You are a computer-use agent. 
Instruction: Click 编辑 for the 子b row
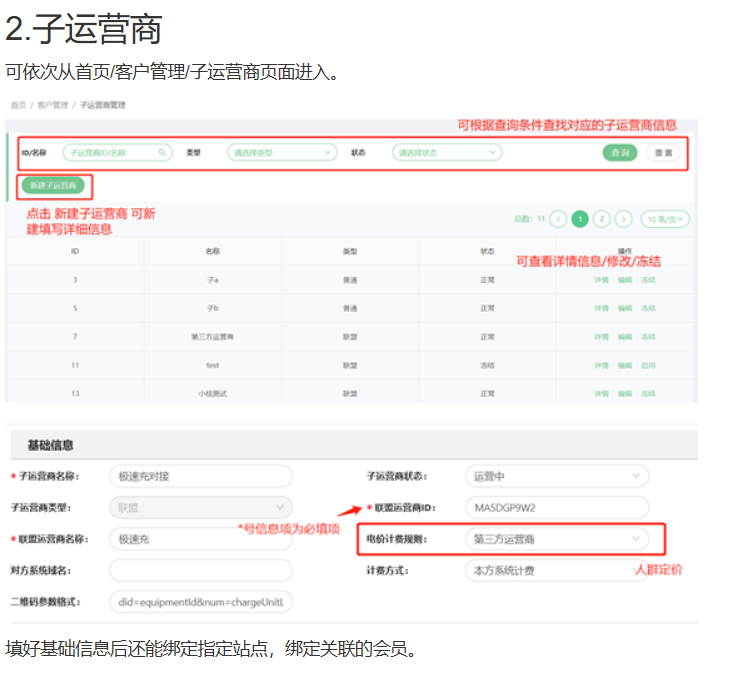(x=625, y=308)
